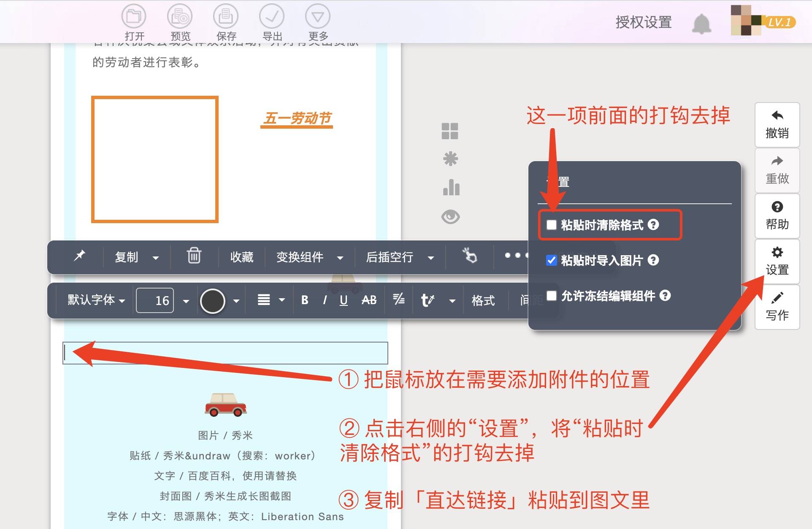812x529 pixels.
Task: Uncheck 粘贴时清除格式 option
Action: coord(551,225)
